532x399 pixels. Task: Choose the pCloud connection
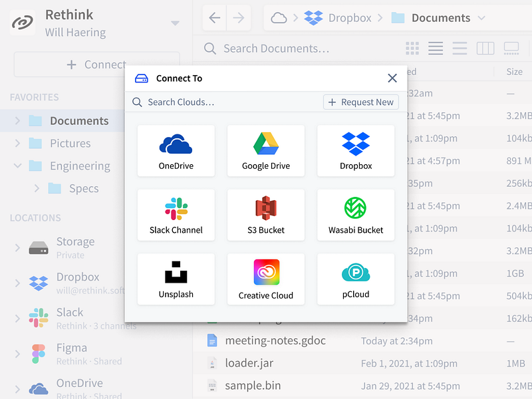[356, 279]
